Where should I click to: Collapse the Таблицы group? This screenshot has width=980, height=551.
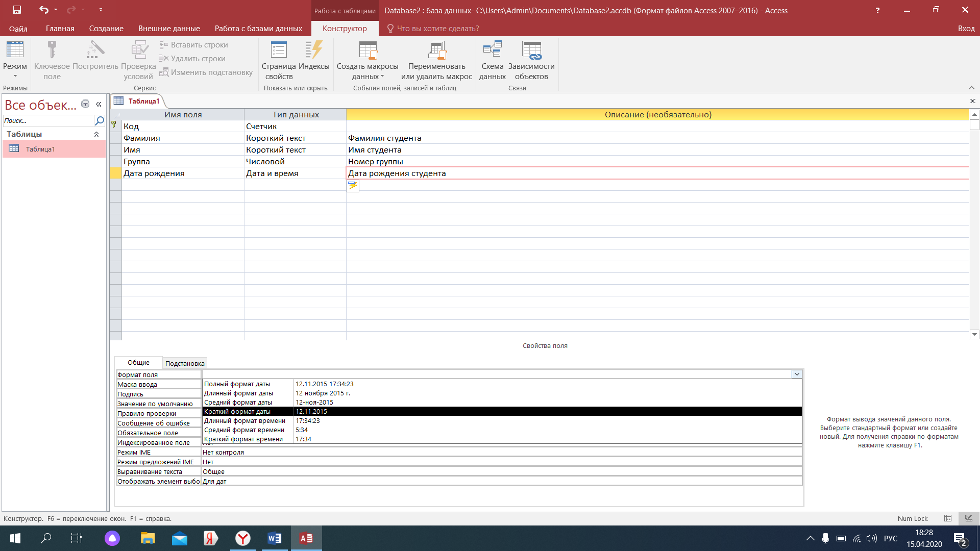click(96, 134)
